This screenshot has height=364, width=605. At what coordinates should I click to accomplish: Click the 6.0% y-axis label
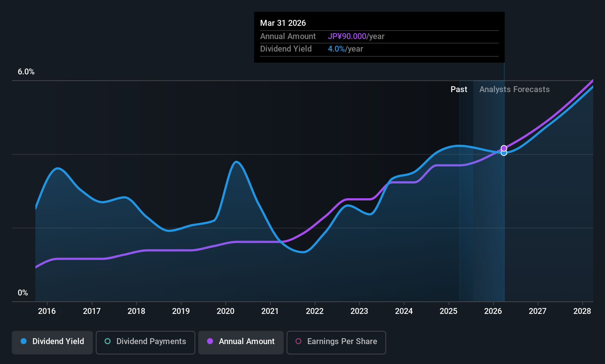click(26, 72)
